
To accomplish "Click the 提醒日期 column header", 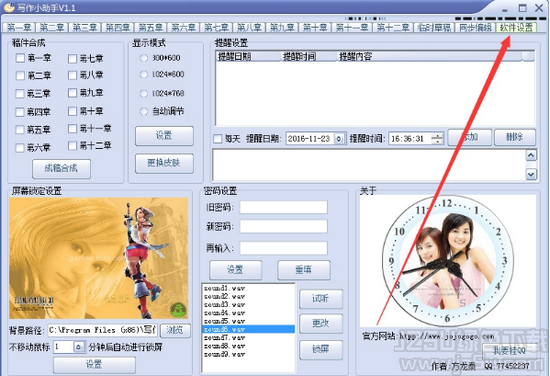I will pos(248,56).
